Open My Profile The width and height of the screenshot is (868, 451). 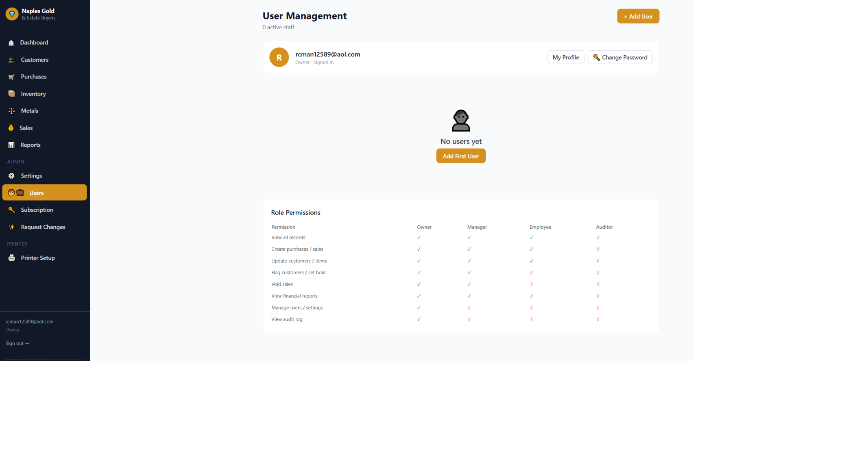click(566, 57)
